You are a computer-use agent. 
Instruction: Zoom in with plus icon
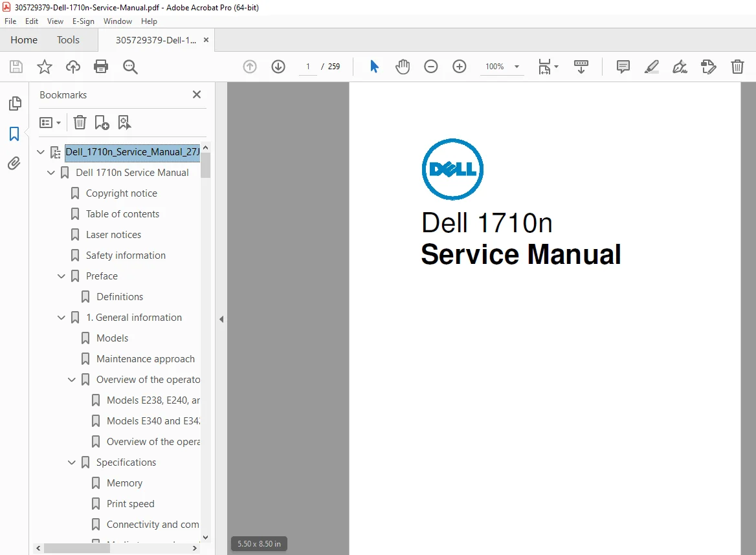[x=460, y=67]
